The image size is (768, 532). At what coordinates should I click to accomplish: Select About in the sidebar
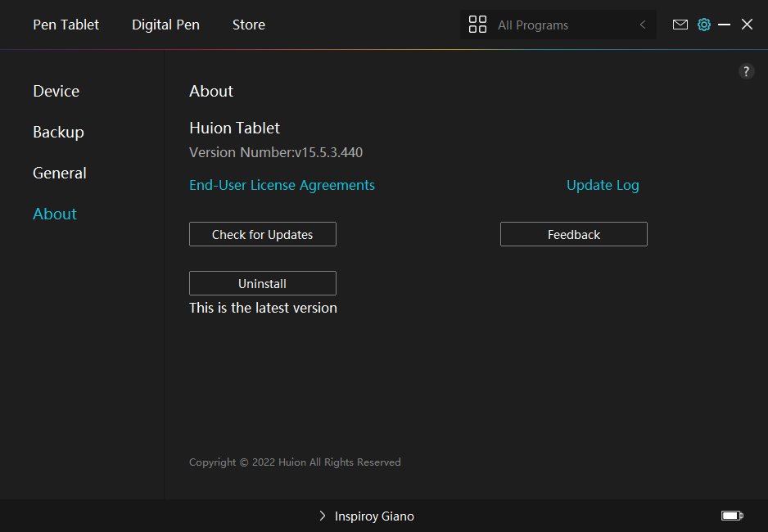[x=55, y=214]
